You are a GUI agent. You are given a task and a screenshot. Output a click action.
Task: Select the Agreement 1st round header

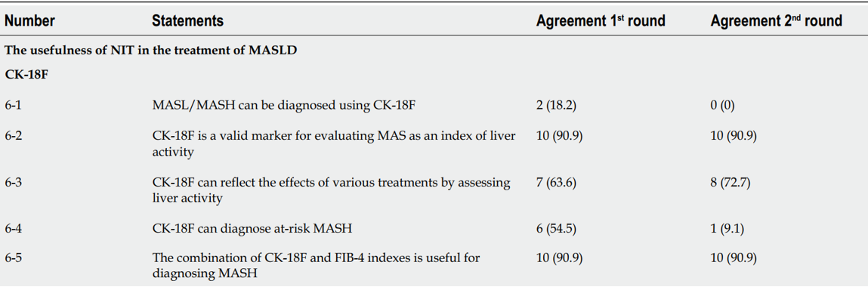tap(601, 21)
